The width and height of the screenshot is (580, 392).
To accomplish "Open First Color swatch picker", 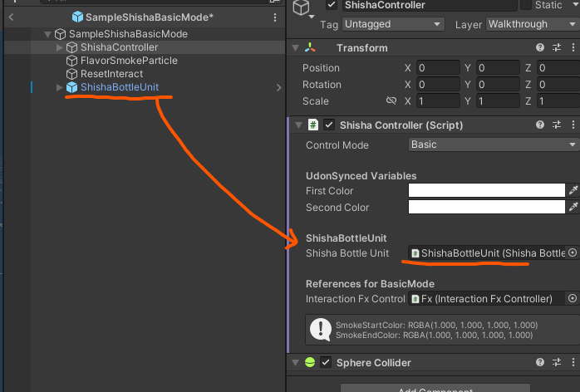I will (x=486, y=190).
